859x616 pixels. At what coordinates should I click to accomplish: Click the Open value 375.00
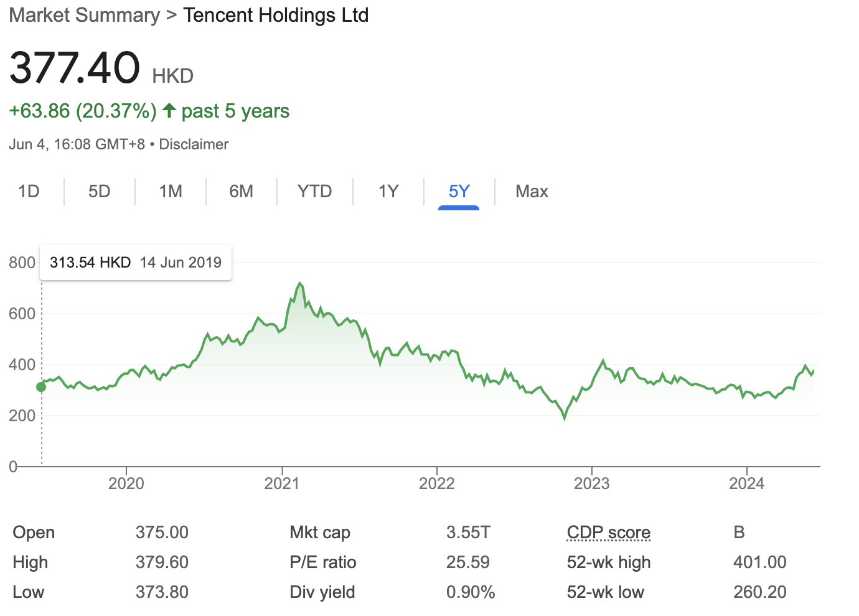pos(162,533)
